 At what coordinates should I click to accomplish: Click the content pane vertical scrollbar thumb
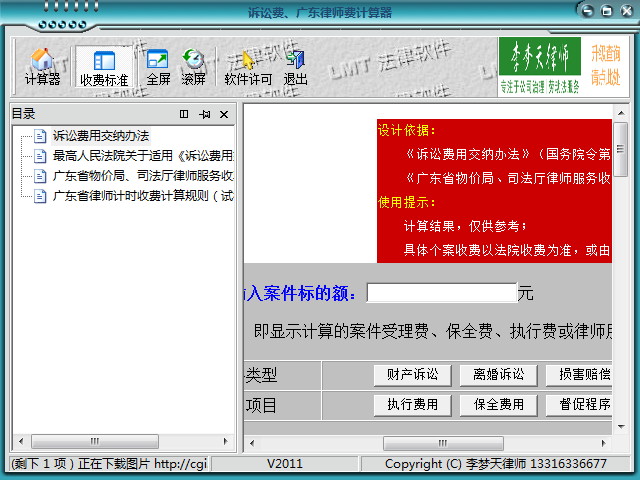point(621,149)
